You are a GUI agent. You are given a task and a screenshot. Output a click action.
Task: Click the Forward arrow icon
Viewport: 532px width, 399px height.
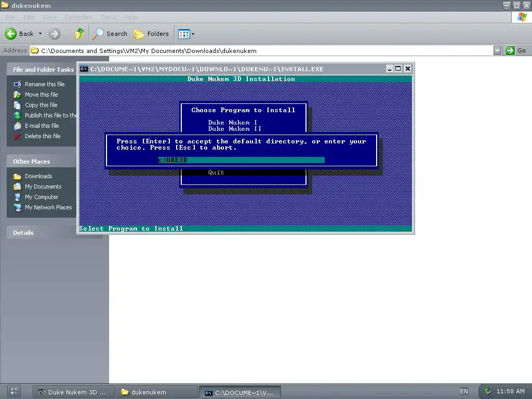pos(54,34)
